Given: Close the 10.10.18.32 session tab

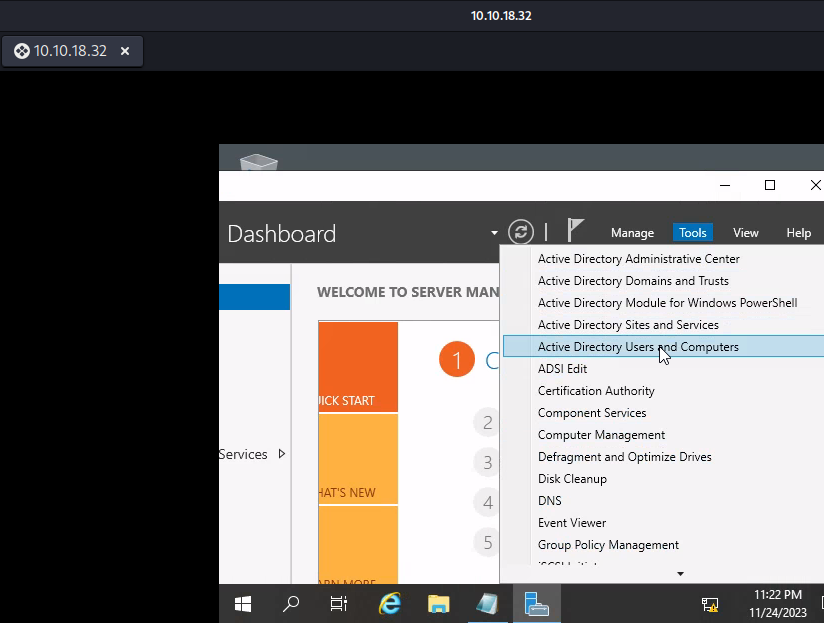Looking at the screenshot, I should tap(125, 51).
